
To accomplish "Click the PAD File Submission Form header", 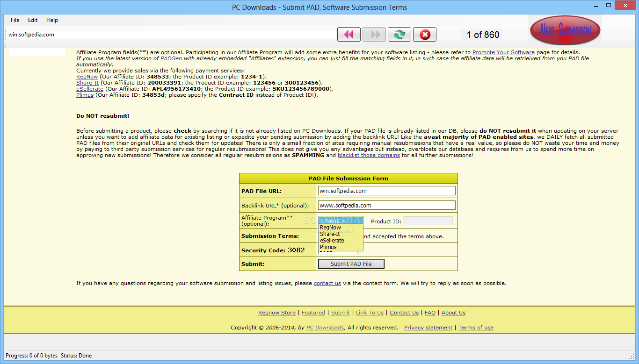I will [x=349, y=178].
